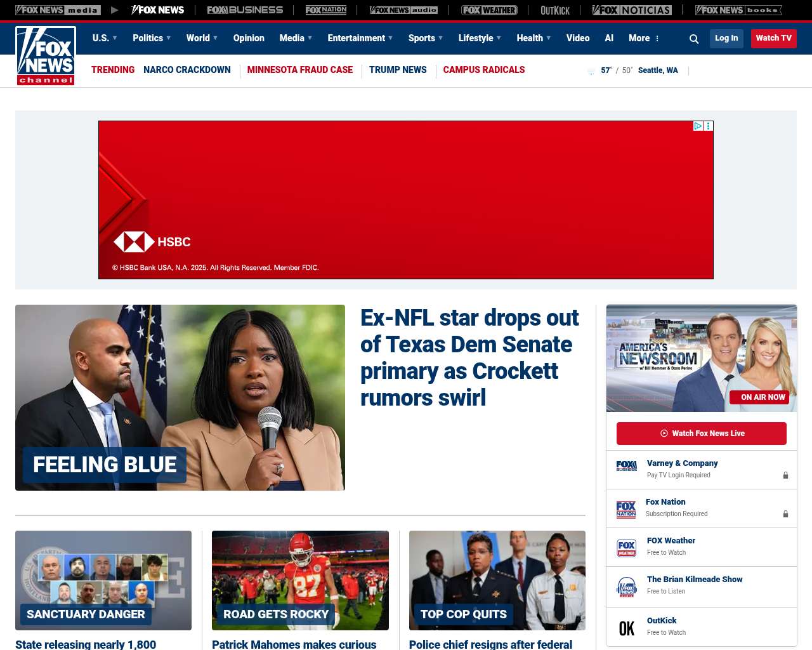Open the Patrick Mahomes headline link
812x650 pixels.
pyautogui.click(x=294, y=644)
